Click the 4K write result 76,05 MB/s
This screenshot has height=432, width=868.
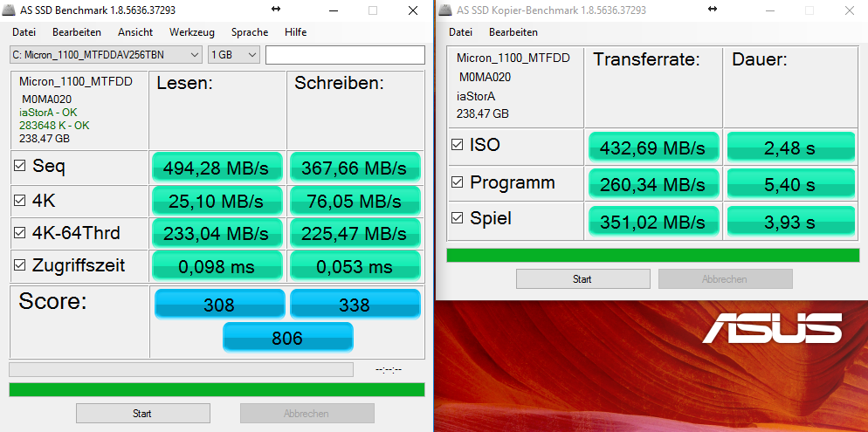point(355,201)
